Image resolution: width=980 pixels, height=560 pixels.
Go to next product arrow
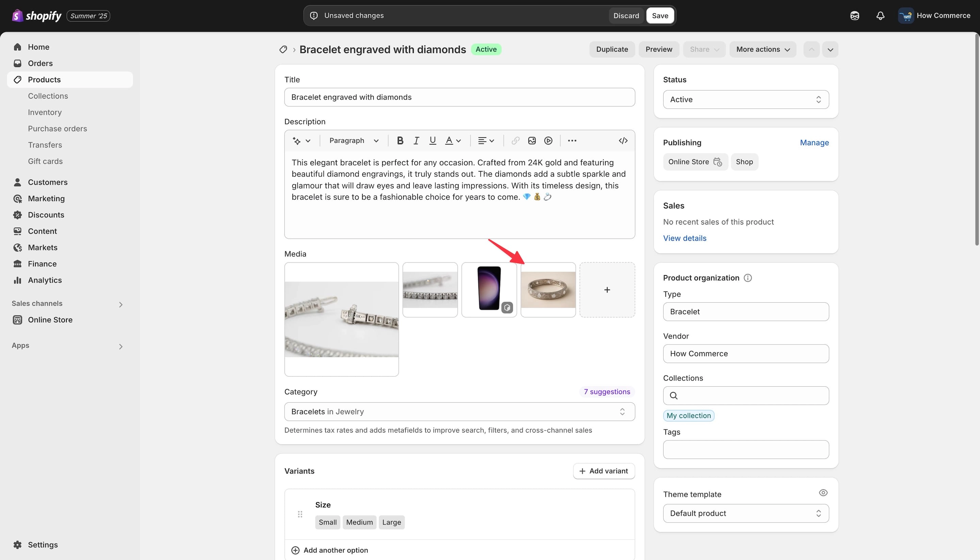(830, 50)
